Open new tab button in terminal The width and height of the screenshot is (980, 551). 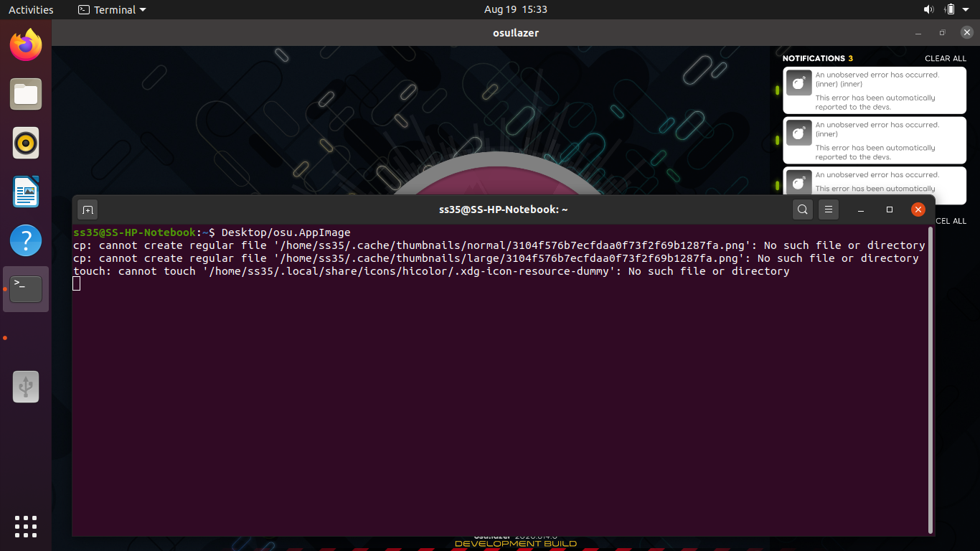(x=88, y=209)
